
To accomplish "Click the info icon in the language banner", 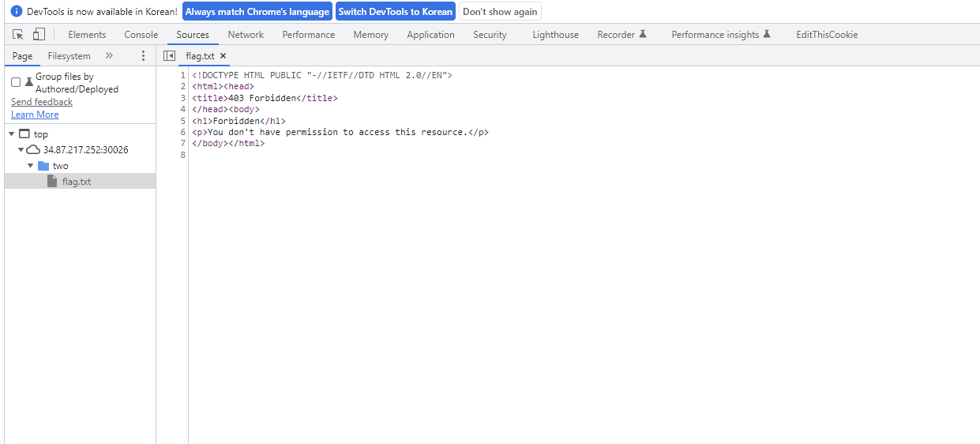I will pos(17,12).
